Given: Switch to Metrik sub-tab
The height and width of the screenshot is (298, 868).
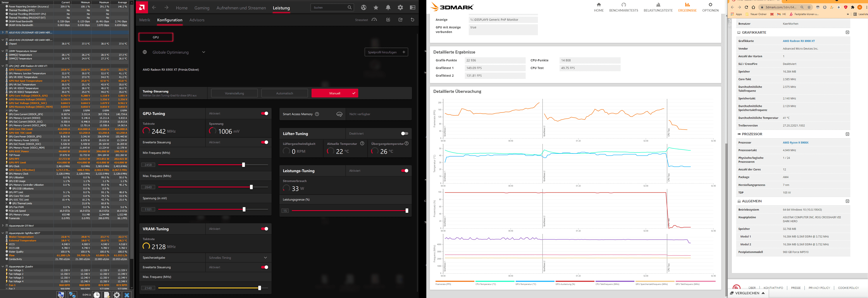Looking at the screenshot, I should (145, 20).
